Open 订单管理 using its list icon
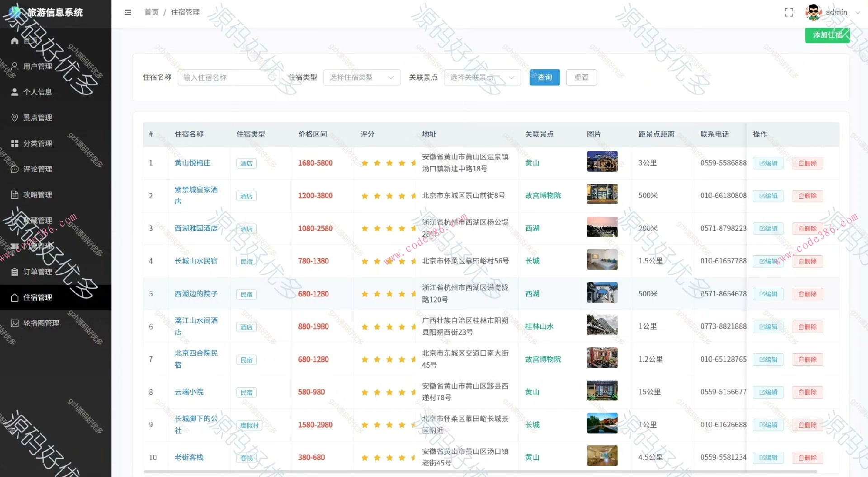 [x=15, y=271]
